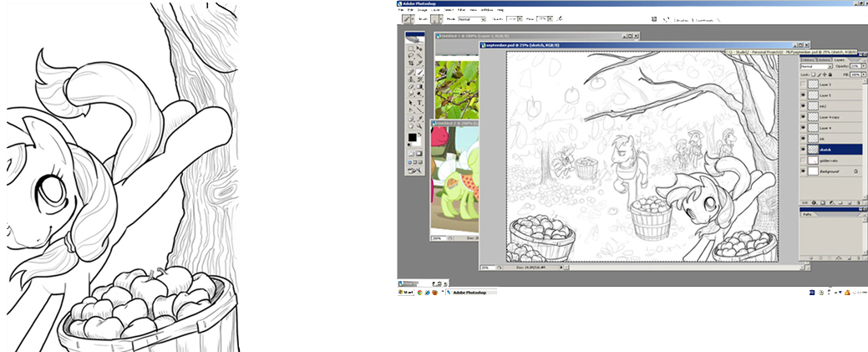Launch Firefox from the quick launch bar
Screen dimensions: 868x352
pos(434,293)
